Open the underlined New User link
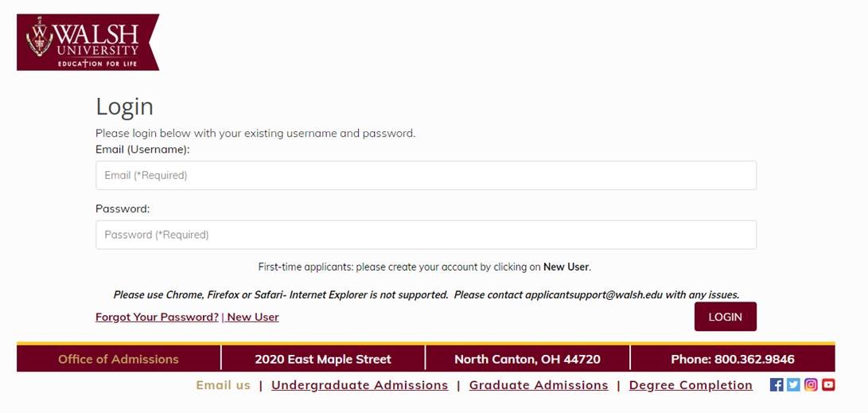Image resolution: width=868 pixels, height=413 pixels. coord(253,317)
